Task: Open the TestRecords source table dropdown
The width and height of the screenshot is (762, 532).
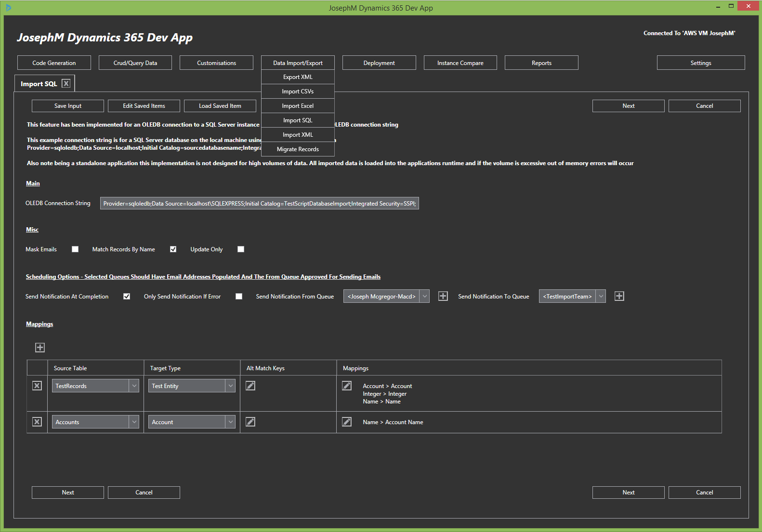Action: coord(134,386)
